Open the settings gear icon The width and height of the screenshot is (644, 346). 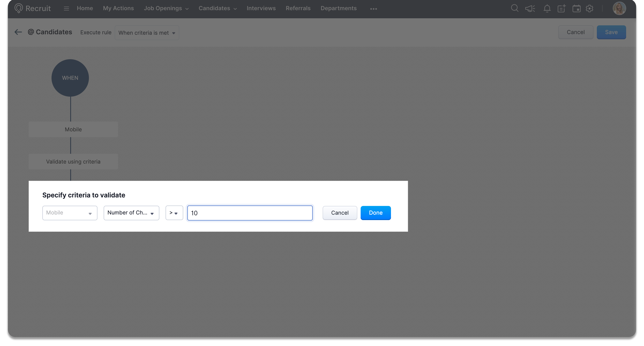click(590, 9)
